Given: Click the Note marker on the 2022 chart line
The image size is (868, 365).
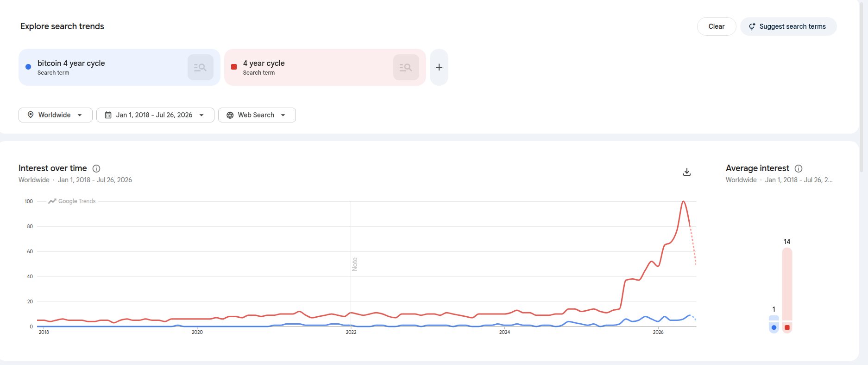Looking at the screenshot, I should click(355, 264).
